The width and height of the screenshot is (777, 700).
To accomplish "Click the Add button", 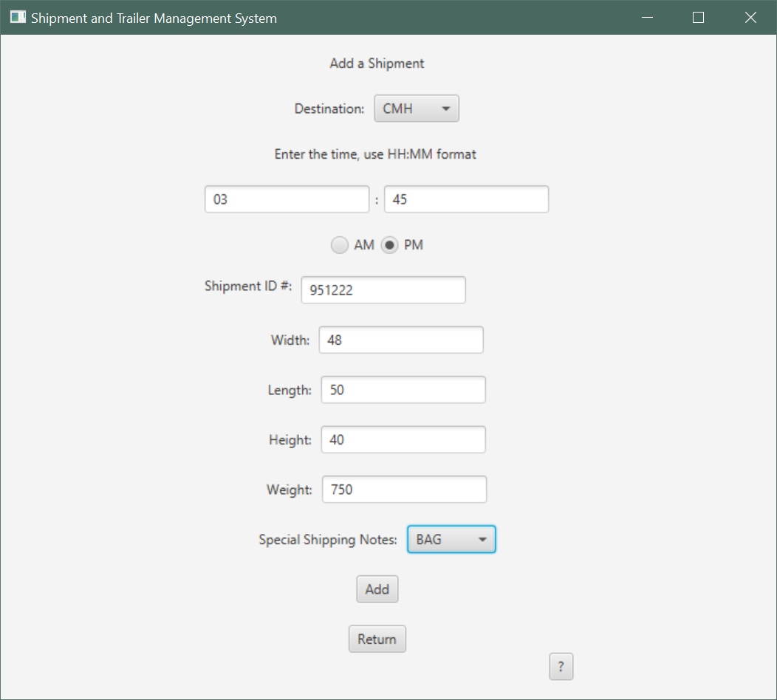I will [x=377, y=589].
